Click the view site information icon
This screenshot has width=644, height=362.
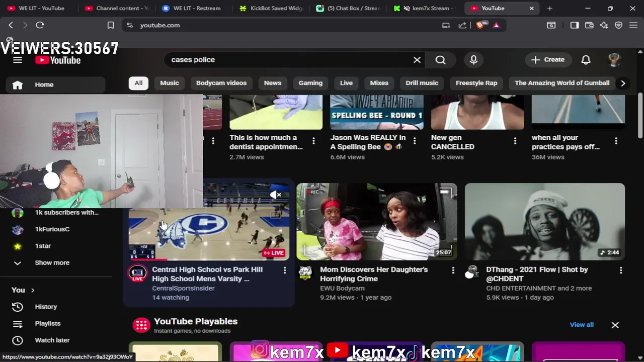pos(130,25)
